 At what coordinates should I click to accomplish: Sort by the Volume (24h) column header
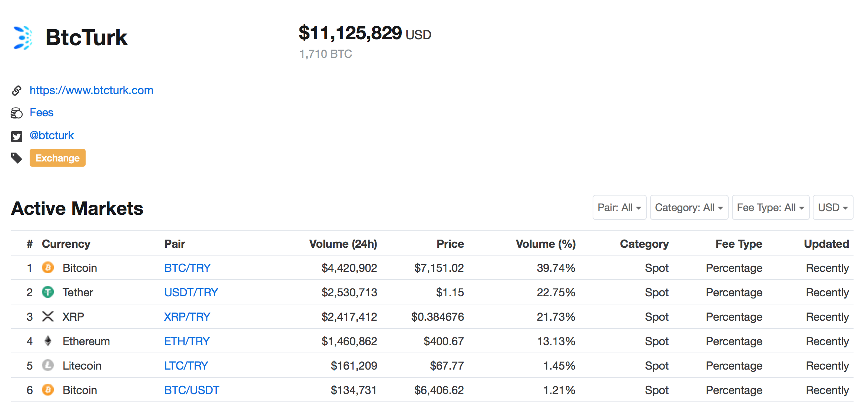343,244
